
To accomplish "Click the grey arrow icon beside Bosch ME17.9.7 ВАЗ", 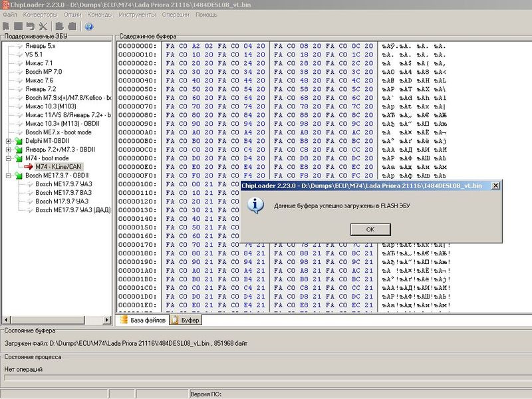I will (29, 193).
